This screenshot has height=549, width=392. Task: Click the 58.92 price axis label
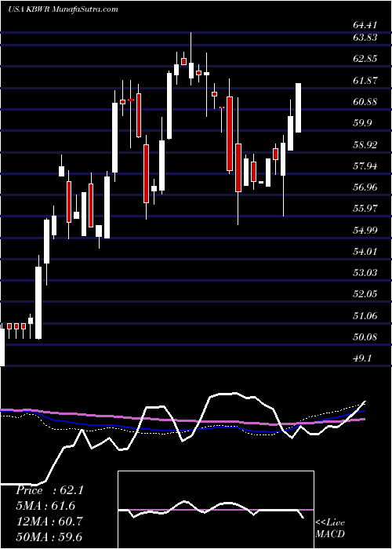pos(365,145)
